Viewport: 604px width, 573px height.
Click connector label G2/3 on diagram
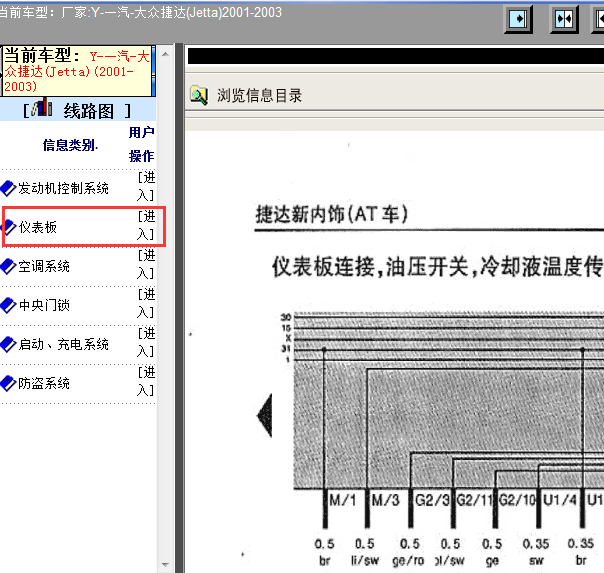click(432, 500)
